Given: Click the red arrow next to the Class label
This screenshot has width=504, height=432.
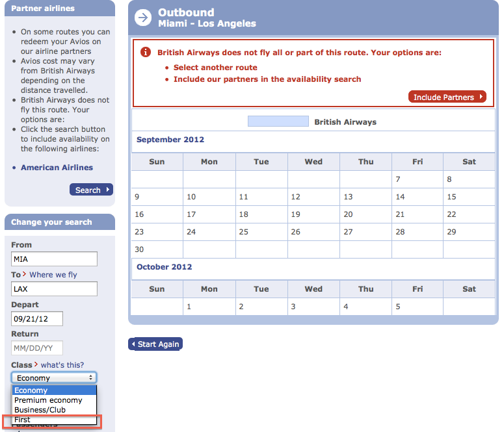Looking at the screenshot, I should pyautogui.click(x=36, y=364).
